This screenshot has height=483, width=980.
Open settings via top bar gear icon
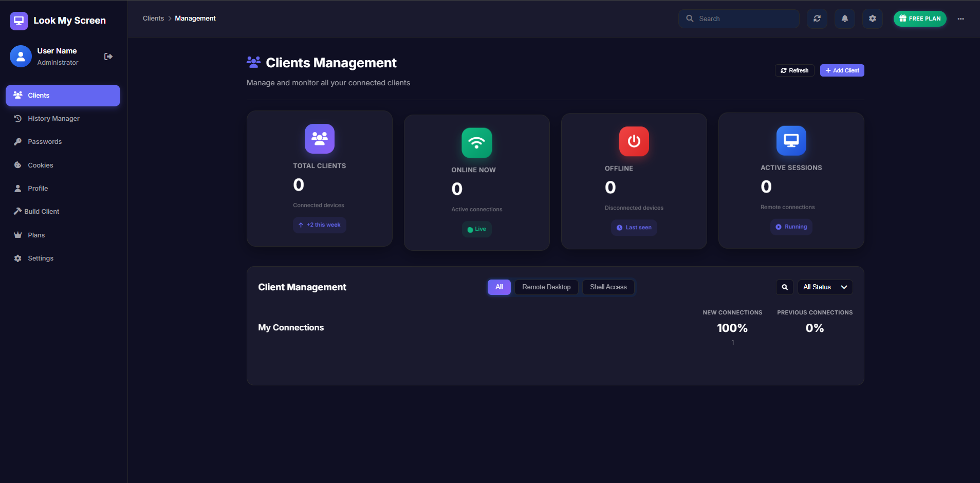[x=872, y=18]
